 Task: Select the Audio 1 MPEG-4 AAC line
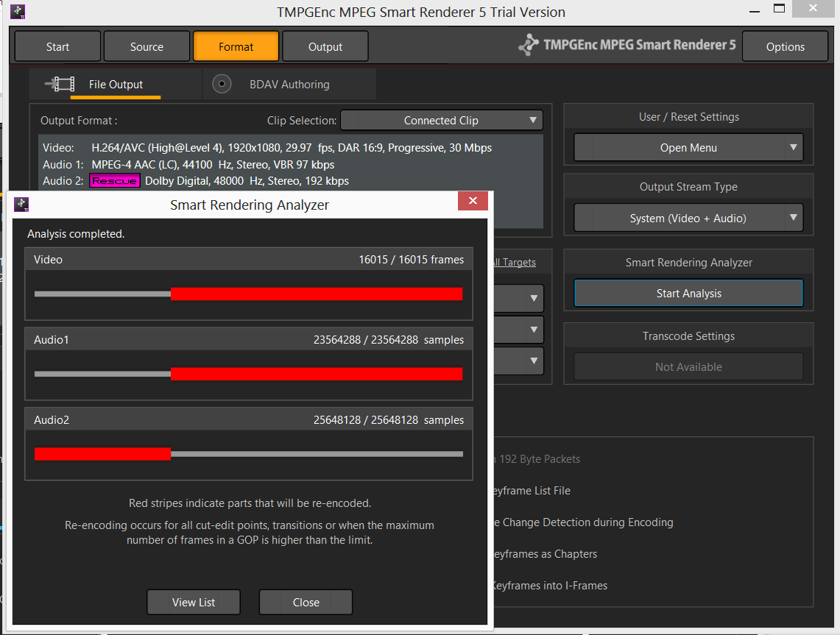click(x=188, y=164)
